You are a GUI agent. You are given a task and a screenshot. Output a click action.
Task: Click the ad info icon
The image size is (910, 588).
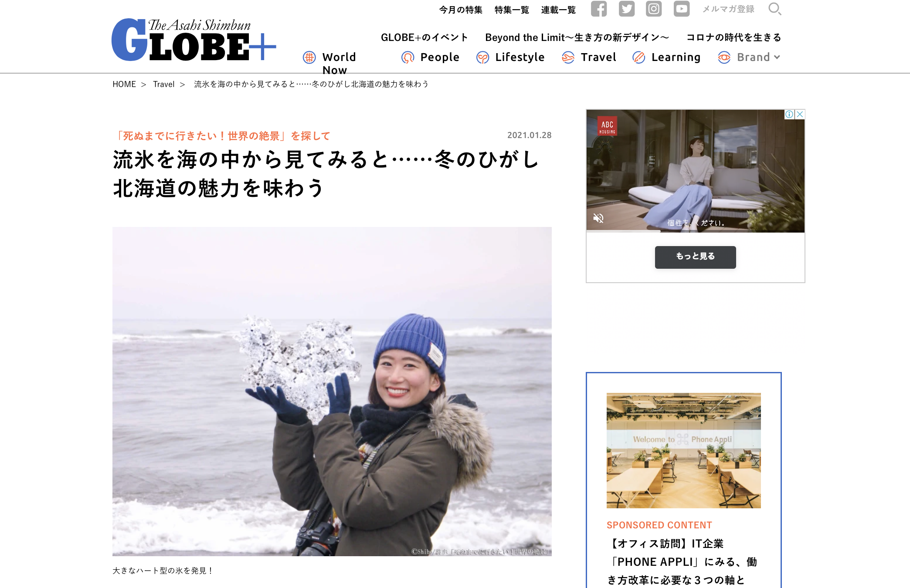(x=789, y=115)
